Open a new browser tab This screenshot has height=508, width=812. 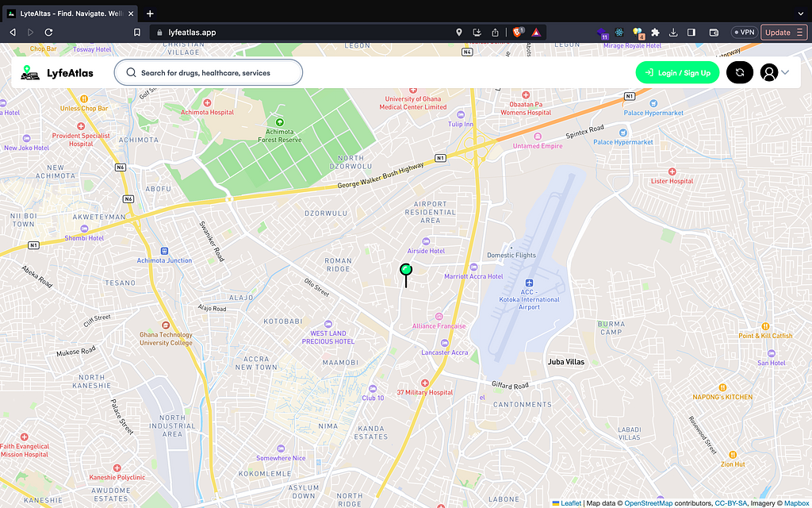pos(150,13)
